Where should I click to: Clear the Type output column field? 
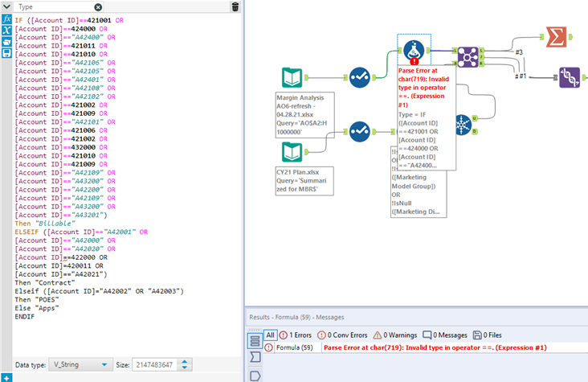pyautogui.click(x=98, y=6)
